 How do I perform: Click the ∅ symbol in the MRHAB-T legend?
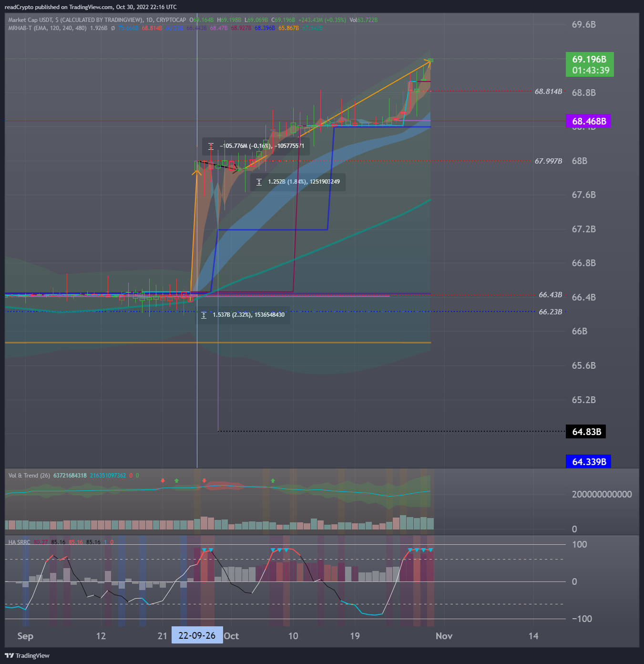pyautogui.click(x=113, y=28)
